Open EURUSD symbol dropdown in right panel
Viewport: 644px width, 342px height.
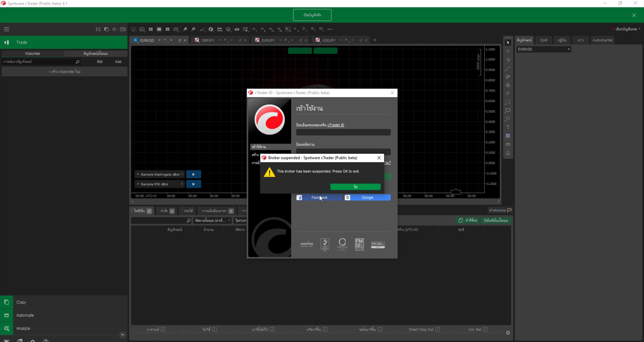pyautogui.click(x=544, y=49)
